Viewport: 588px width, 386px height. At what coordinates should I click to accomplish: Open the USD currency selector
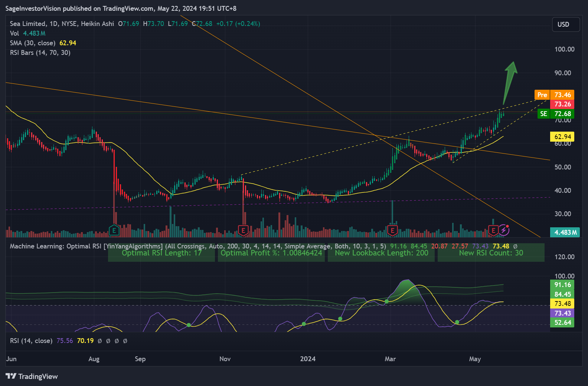pos(566,24)
